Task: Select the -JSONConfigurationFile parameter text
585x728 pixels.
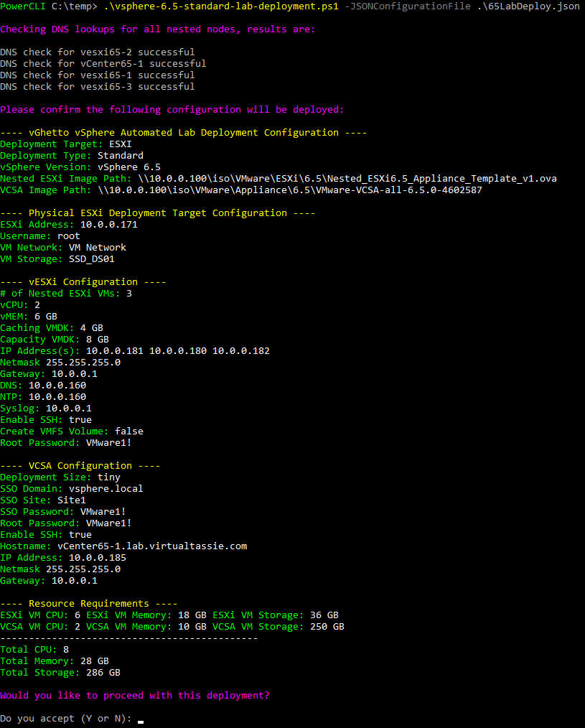Action: [x=408, y=6]
